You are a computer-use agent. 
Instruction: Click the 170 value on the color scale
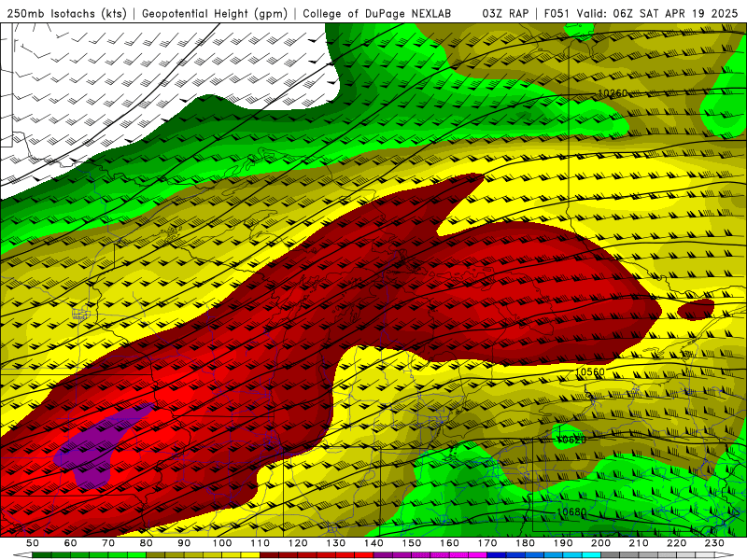pos(486,543)
